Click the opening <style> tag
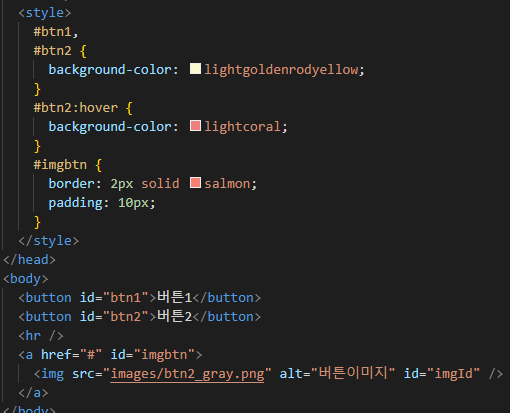Screen dimensions: 510x413 click(x=45, y=13)
